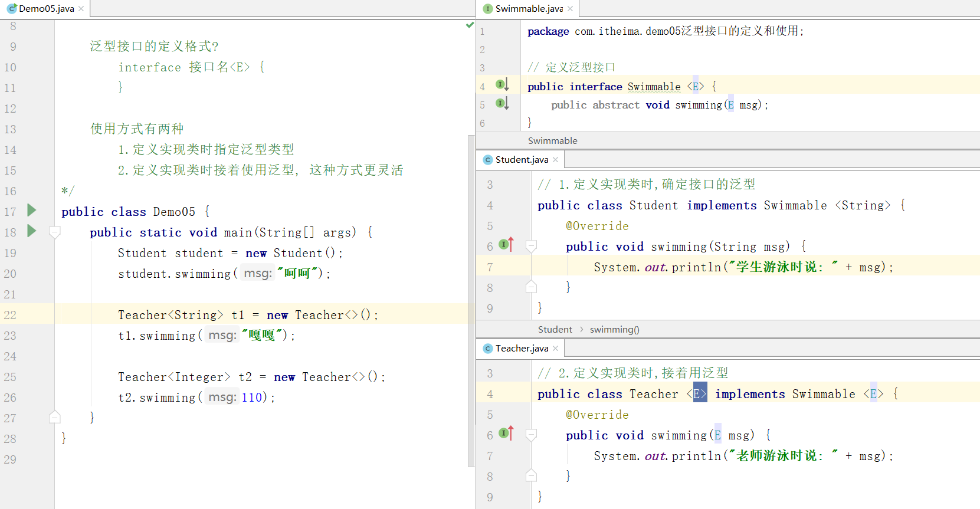Close the Teacher.java tab

coord(556,349)
